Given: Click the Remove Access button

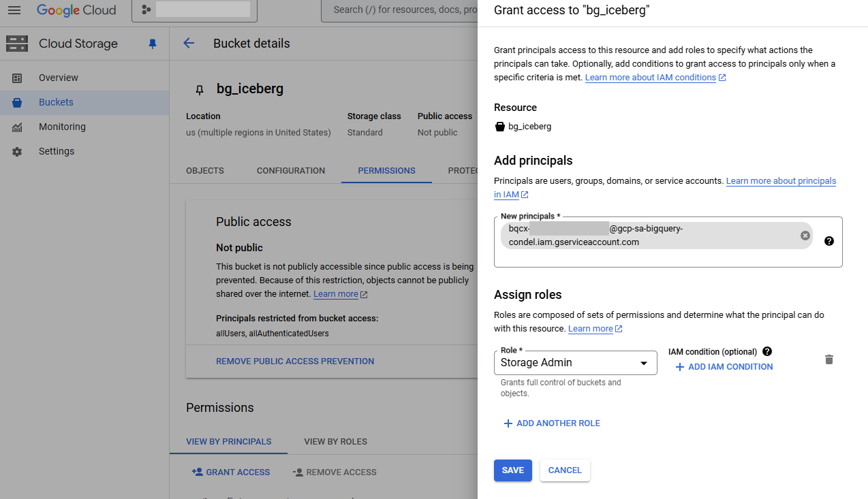Looking at the screenshot, I should (x=335, y=472).
